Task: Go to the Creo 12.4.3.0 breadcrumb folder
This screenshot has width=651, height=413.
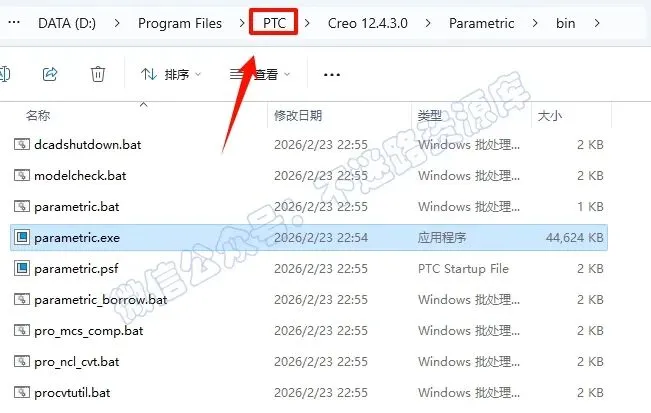Action: coord(367,23)
